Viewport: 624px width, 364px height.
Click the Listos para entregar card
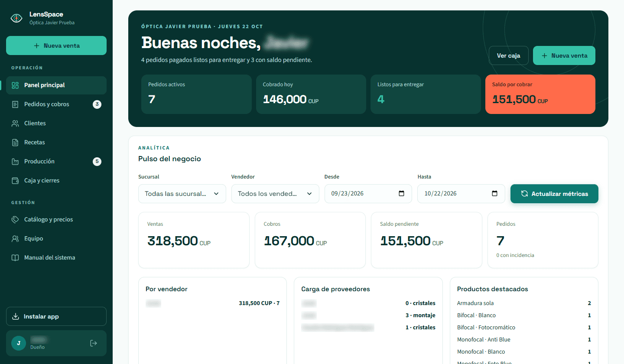426,94
